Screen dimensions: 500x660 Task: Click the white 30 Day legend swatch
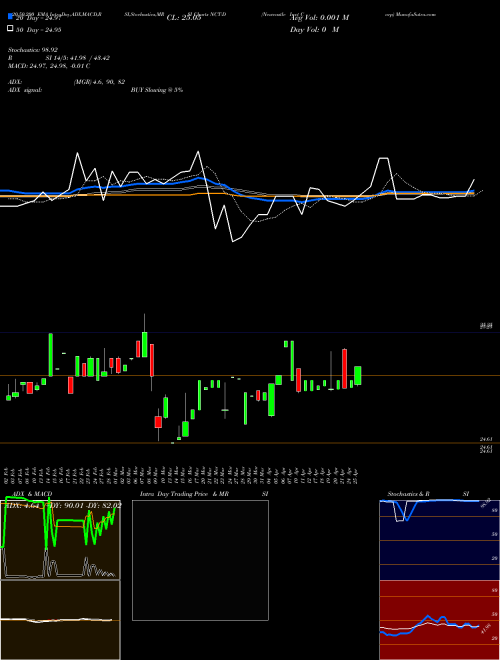(x=10, y=29)
